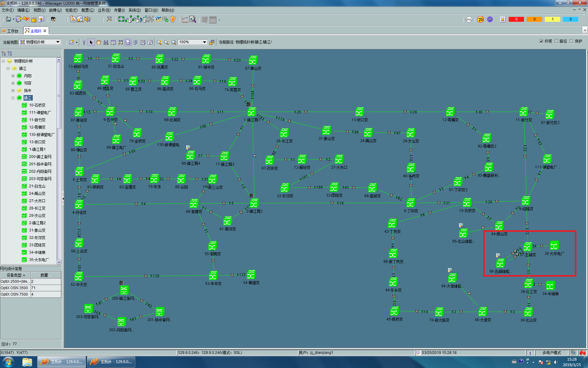Expand the 丹阳 tree node
The image size is (588, 368).
13,76
